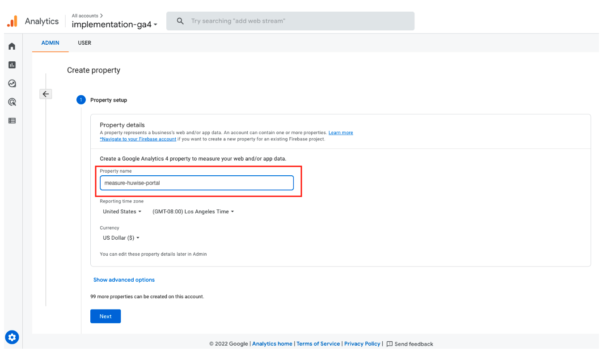613x364 pixels.
Task: Open the Los Angeles Time zone dropdown
Action: [193, 212]
